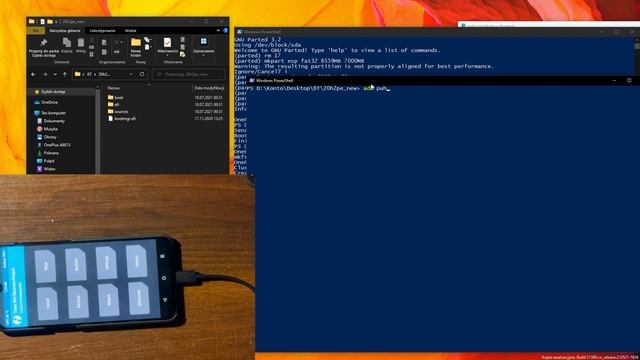Click the forward arrow in File Explorer
Viewport: 640px width, 360px height.
click(45, 74)
